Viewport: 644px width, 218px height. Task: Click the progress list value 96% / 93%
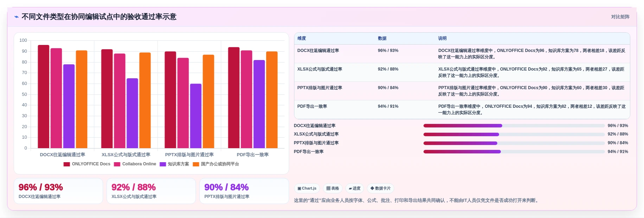coord(618,126)
